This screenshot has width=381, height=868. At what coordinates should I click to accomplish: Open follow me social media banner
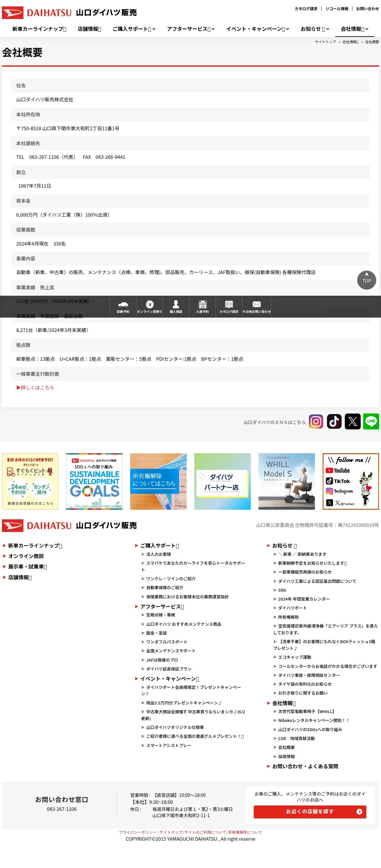(351, 481)
